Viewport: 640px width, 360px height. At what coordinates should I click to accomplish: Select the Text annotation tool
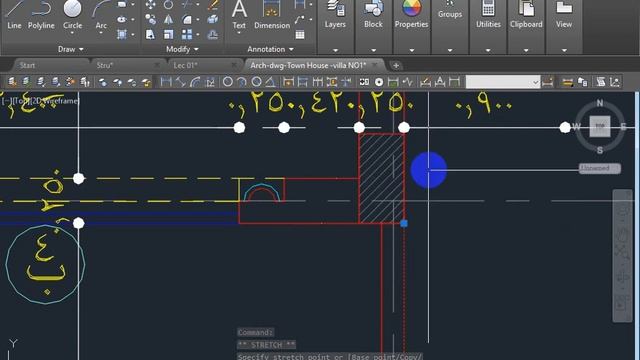(239, 15)
